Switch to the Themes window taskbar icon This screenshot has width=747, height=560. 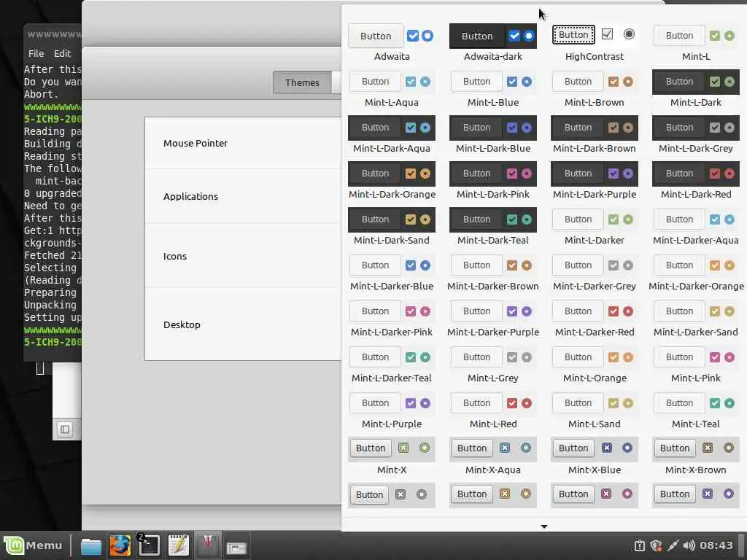(208, 545)
